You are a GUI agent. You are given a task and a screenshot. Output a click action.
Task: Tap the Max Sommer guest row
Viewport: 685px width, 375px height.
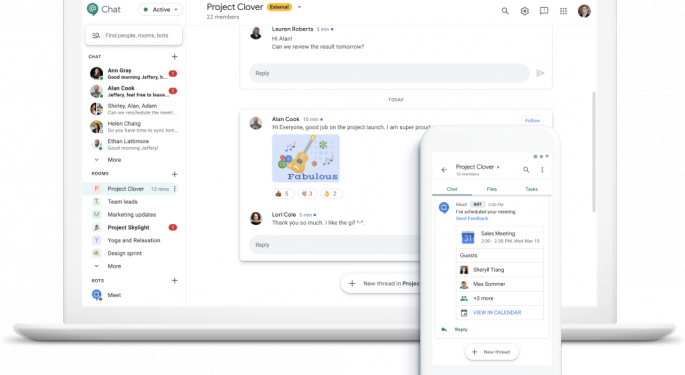499,284
